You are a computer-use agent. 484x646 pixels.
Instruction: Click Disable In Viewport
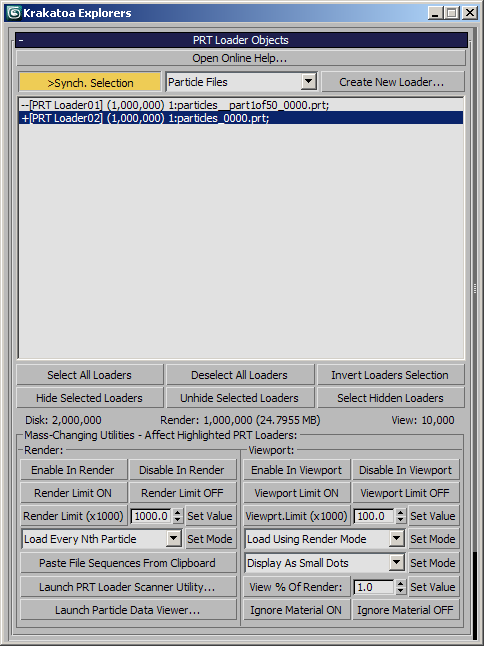406,470
